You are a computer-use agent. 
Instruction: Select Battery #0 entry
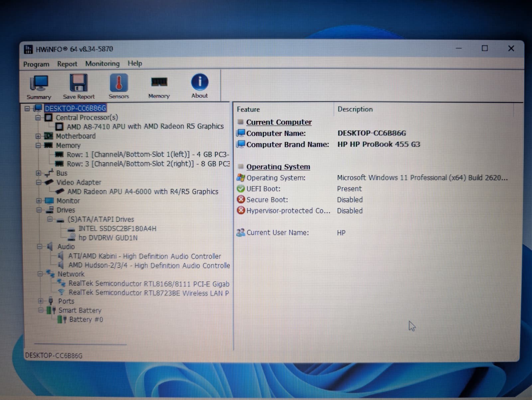click(x=86, y=320)
